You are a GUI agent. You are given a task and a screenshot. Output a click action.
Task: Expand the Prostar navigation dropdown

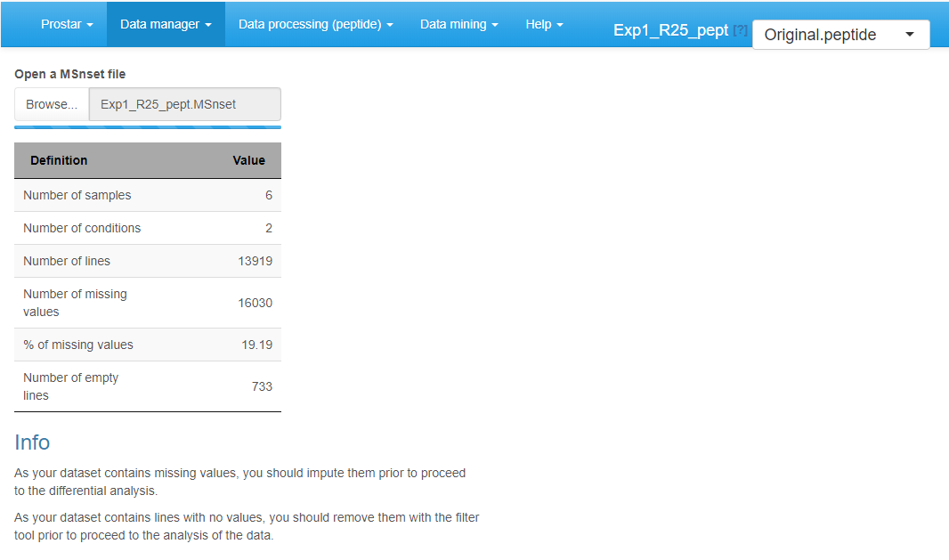67,24
